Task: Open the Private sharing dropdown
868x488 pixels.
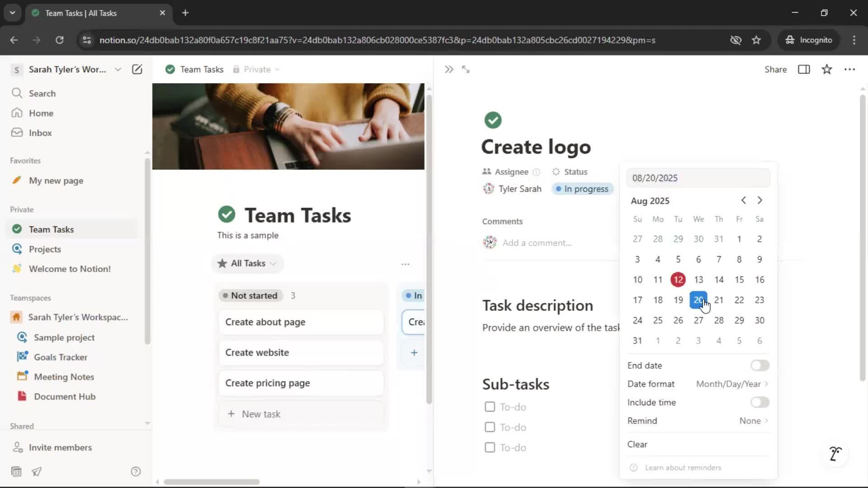Action: (x=256, y=69)
